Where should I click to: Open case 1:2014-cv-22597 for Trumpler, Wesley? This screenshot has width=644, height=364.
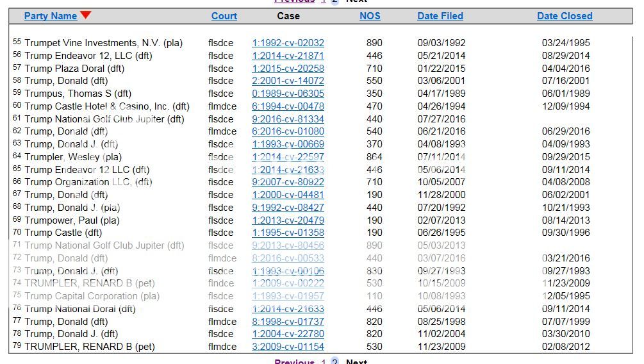(288, 156)
